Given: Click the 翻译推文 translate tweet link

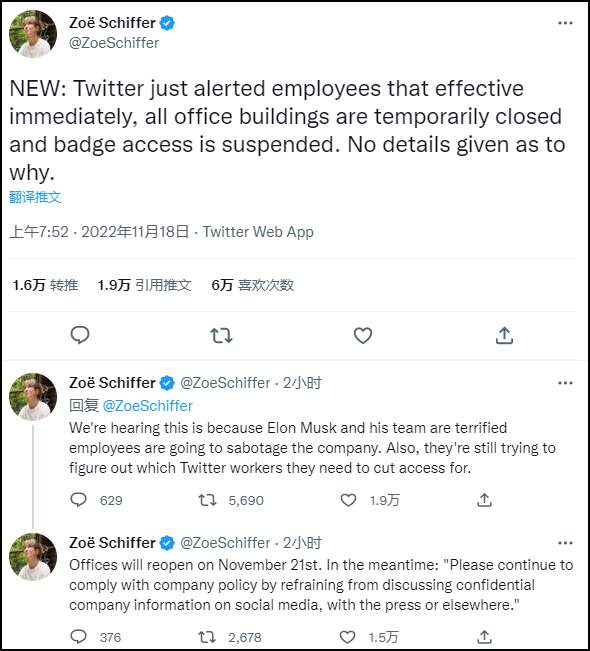Looking at the screenshot, I should click(35, 197).
